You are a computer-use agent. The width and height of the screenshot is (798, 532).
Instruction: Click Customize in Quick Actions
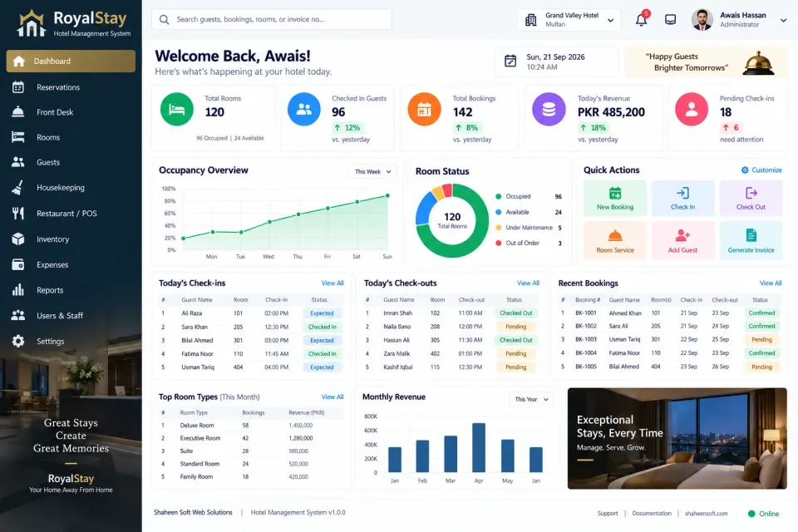tap(761, 170)
